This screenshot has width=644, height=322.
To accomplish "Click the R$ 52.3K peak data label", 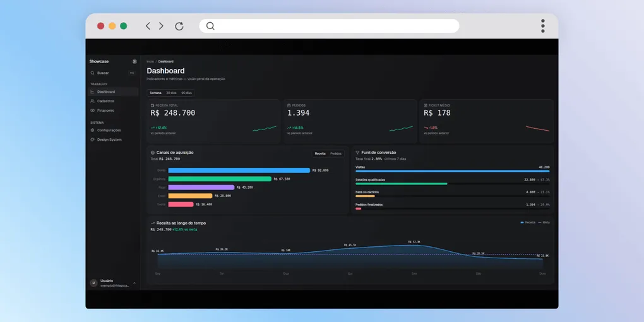I will 414,242.
